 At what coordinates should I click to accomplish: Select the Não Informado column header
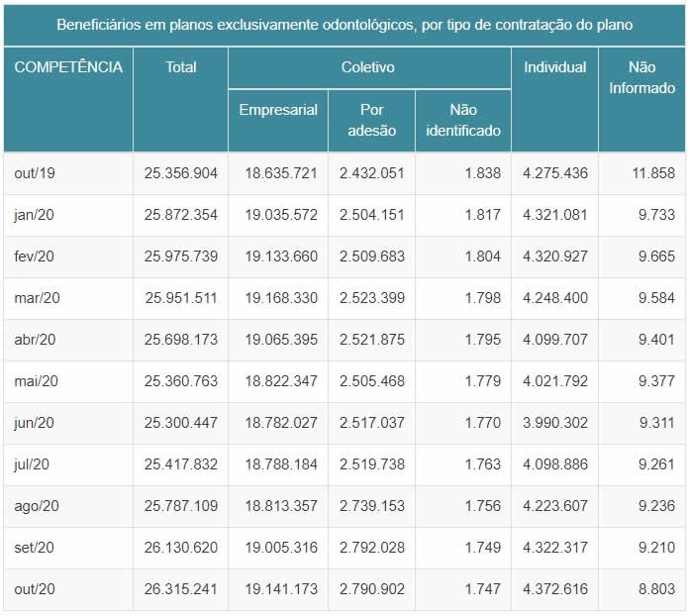click(641, 77)
